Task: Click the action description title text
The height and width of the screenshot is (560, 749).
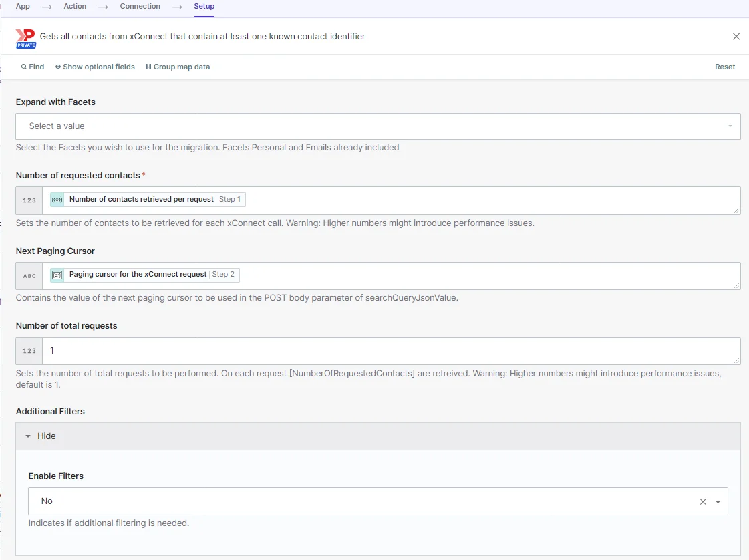Action: pos(202,36)
